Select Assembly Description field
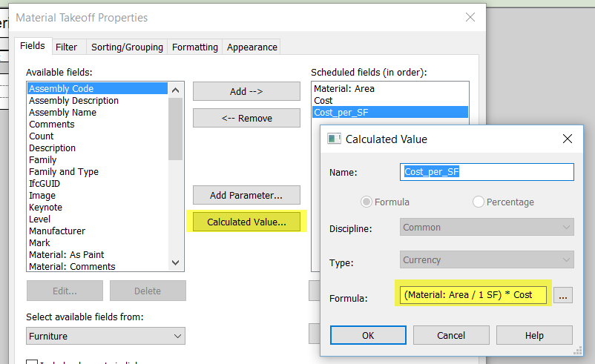The image size is (595, 364). [x=98, y=101]
